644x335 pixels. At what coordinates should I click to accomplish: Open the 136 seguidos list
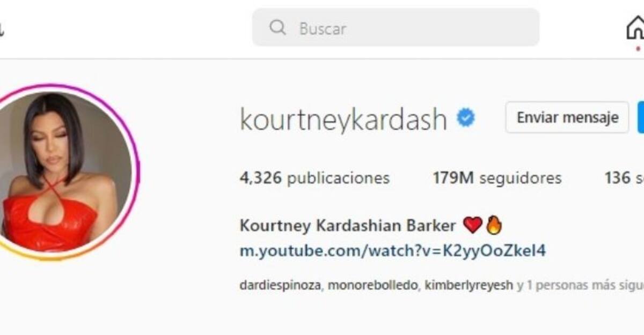click(x=624, y=178)
